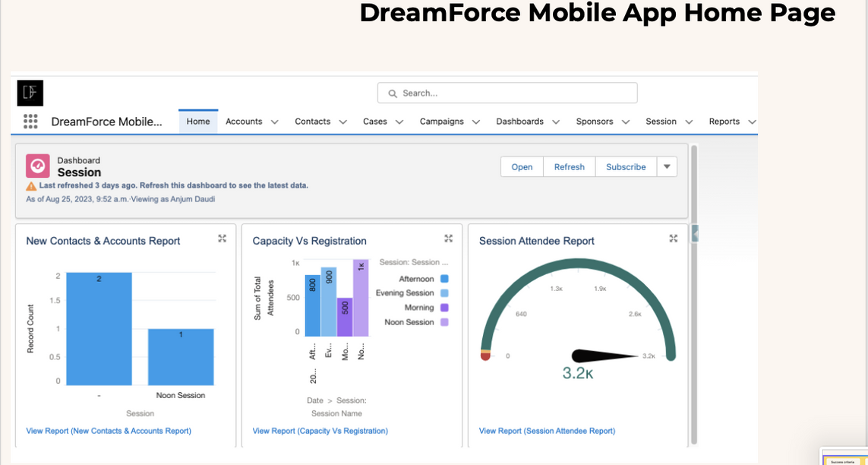Expand Capacity Vs Registration chart
The image size is (868, 465).
point(448,238)
